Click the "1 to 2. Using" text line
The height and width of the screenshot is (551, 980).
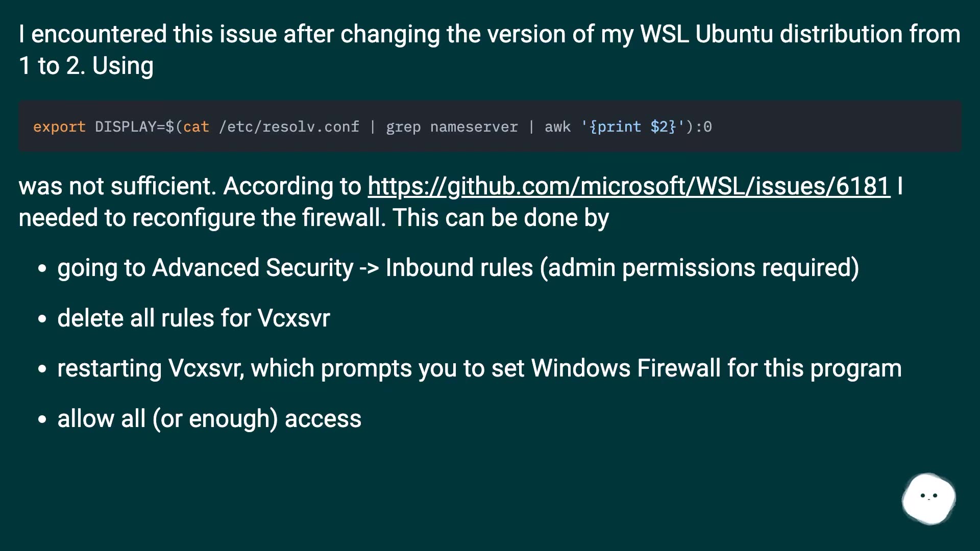(86, 66)
